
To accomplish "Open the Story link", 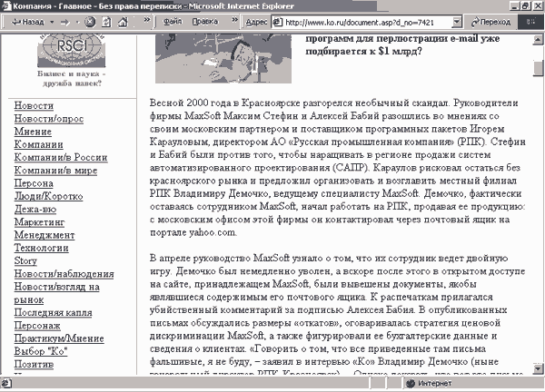I will (25, 260).
